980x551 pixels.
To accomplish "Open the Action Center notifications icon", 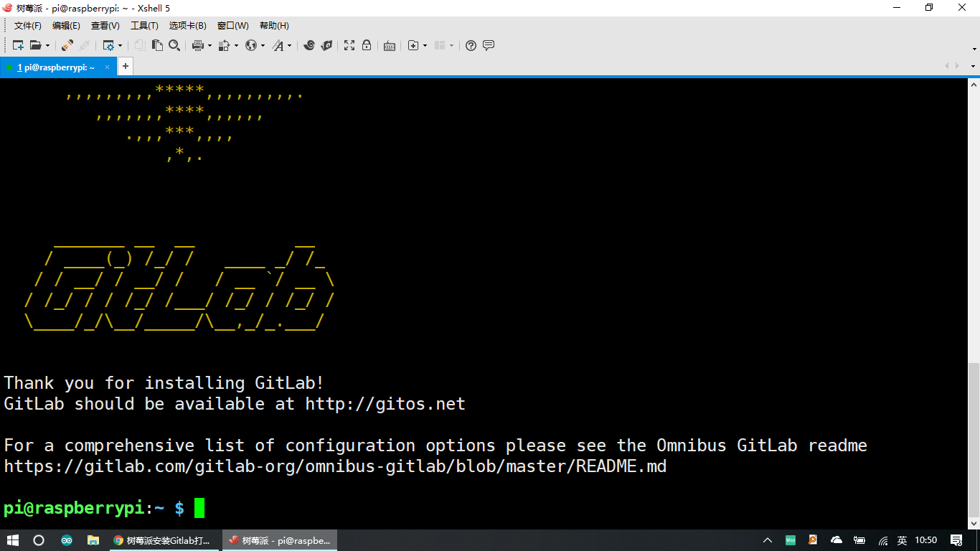I will coord(956,540).
